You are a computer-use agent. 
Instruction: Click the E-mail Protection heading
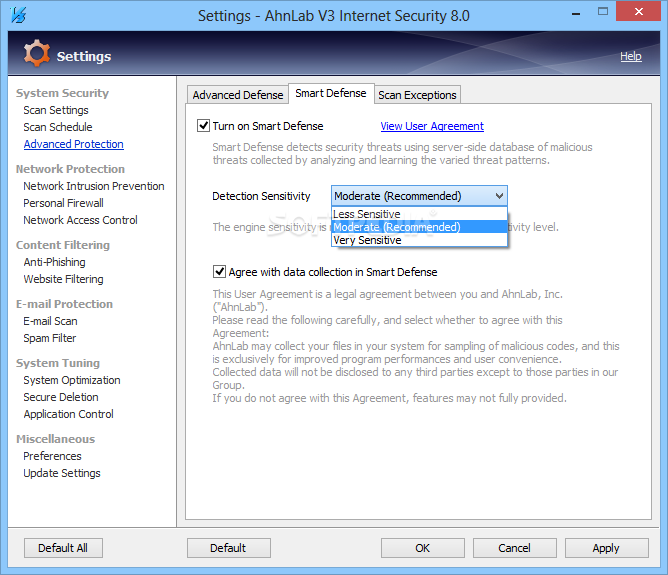click(x=64, y=304)
